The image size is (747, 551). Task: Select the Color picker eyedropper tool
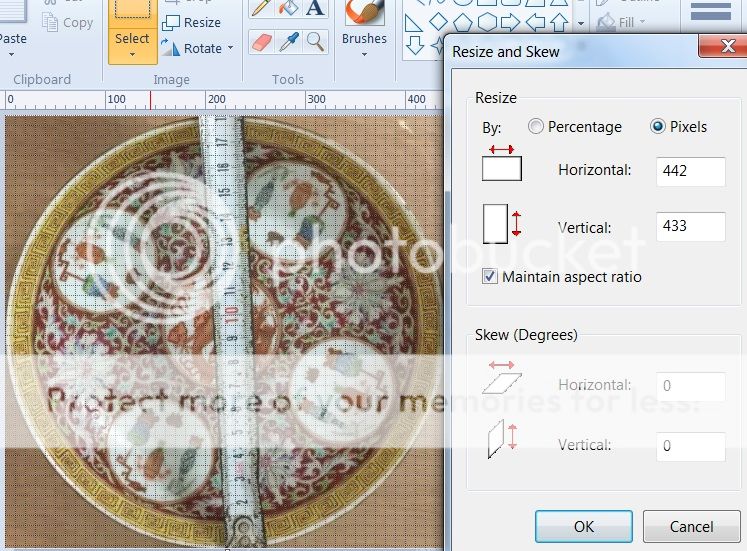pyautogui.click(x=287, y=41)
